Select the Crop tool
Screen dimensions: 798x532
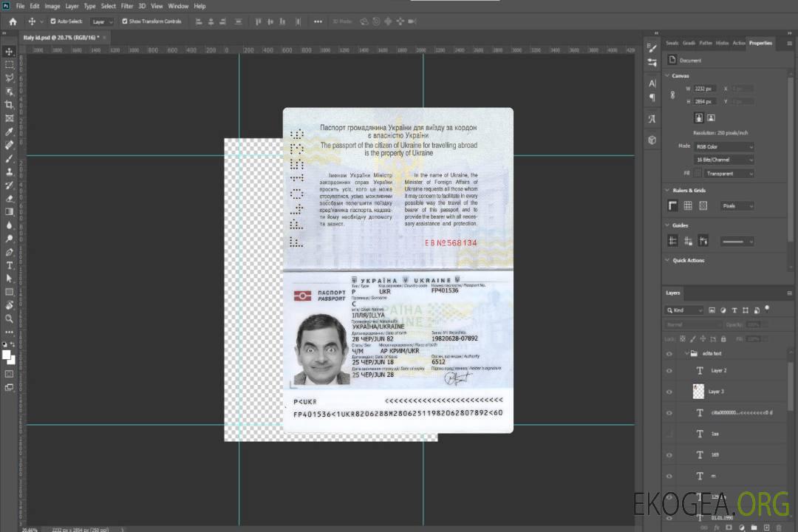pyautogui.click(x=9, y=105)
